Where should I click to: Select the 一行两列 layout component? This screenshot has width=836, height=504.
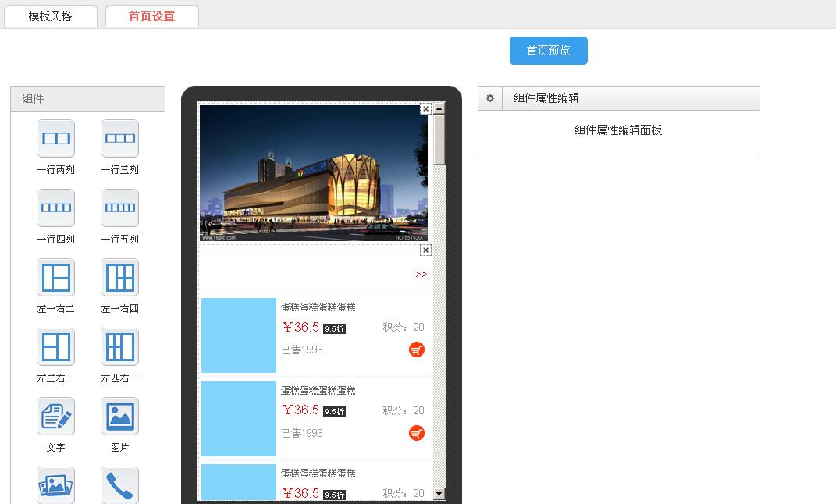tap(55, 139)
